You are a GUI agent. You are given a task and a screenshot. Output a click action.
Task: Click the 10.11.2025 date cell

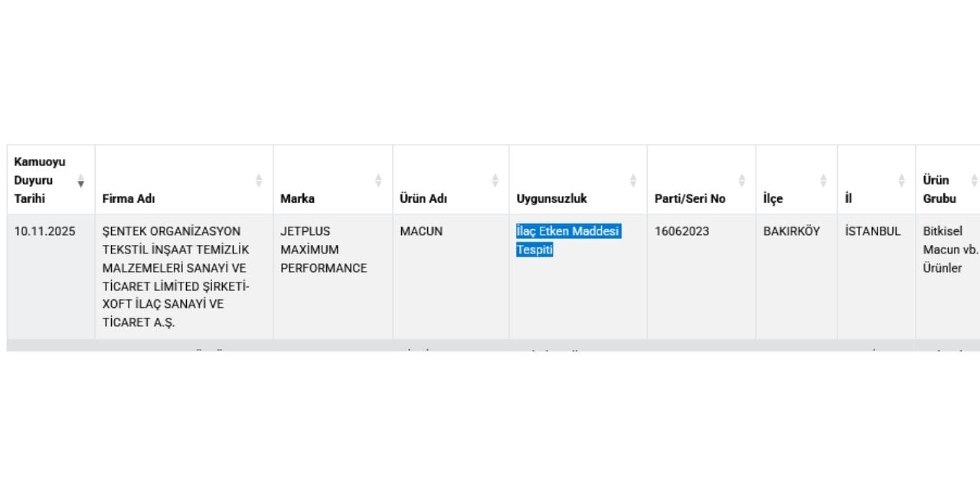[45, 231]
